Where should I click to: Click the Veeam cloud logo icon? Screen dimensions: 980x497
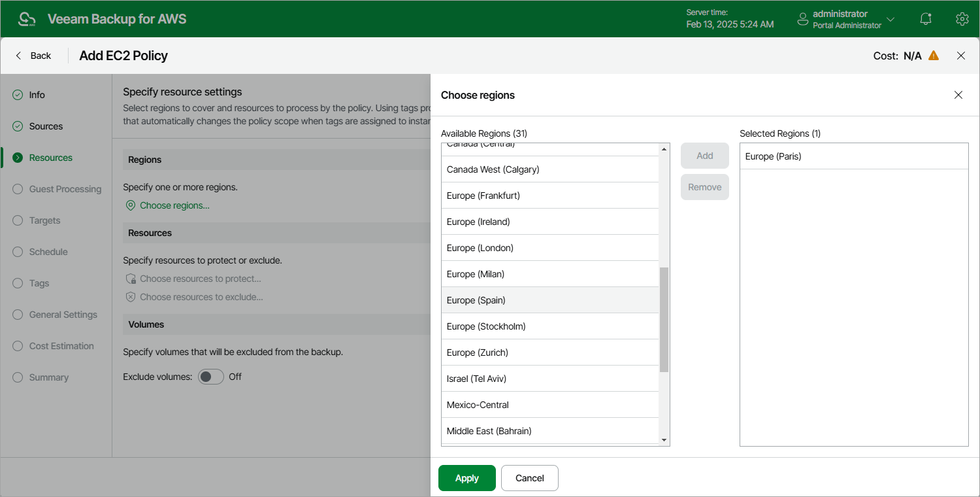tap(27, 19)
